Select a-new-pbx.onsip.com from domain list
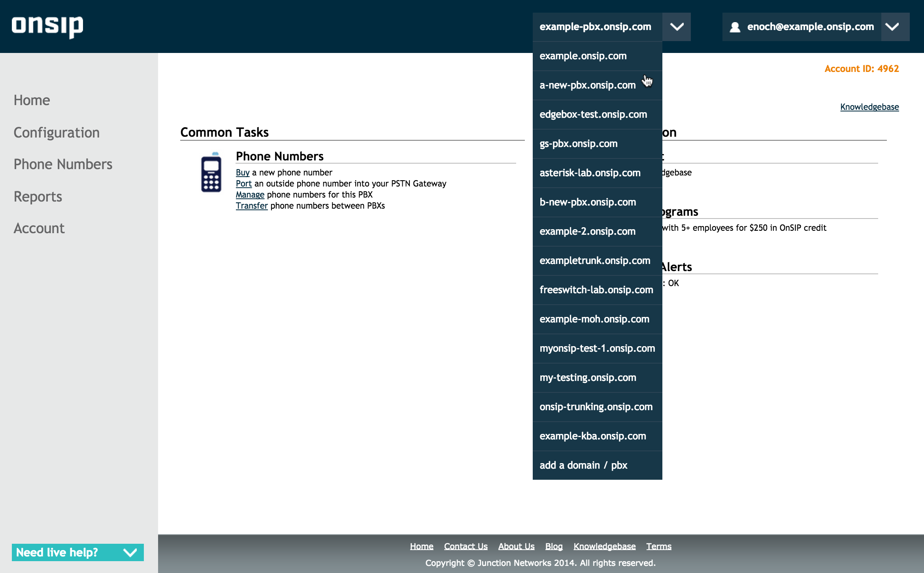The width and height of the screenshot is (924, 573). tap(588, 85)
